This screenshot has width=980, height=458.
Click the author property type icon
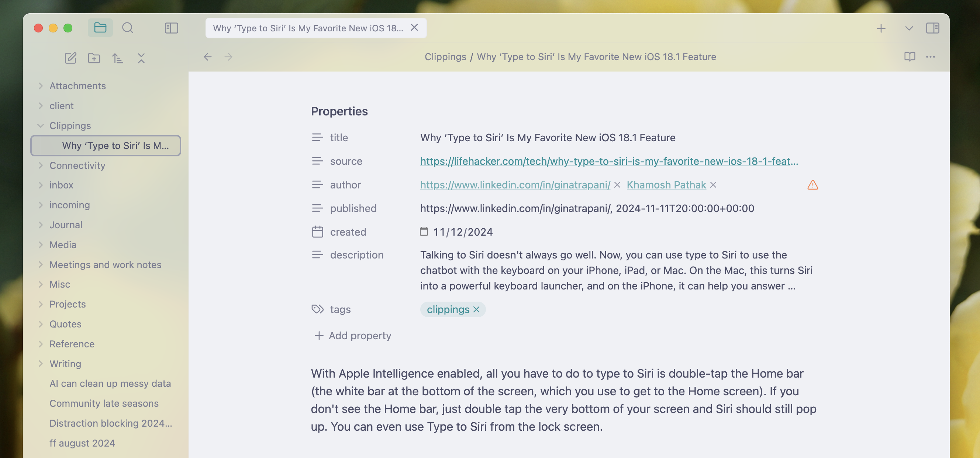(317, 184)
